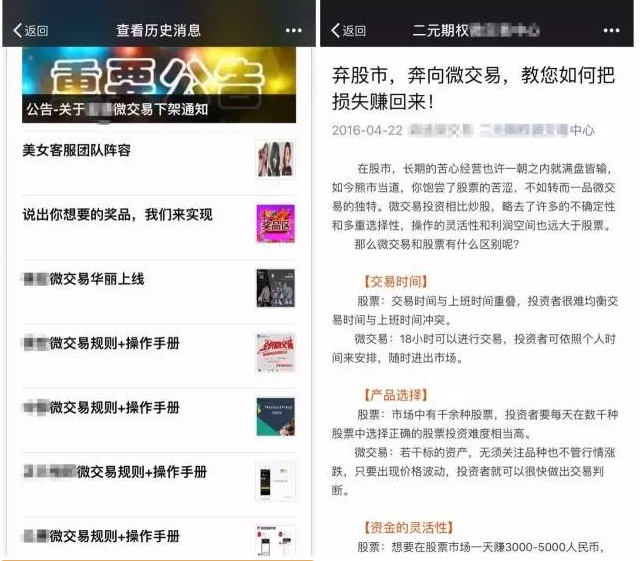Tap the red-lettered thumbnail of first 规则+操作手册

(x=275, y=352)
